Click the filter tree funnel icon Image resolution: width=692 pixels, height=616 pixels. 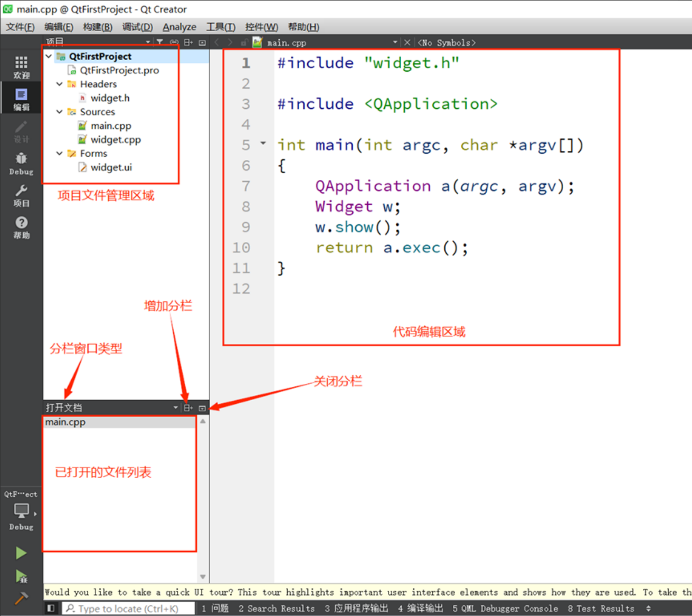coord(159,42)
